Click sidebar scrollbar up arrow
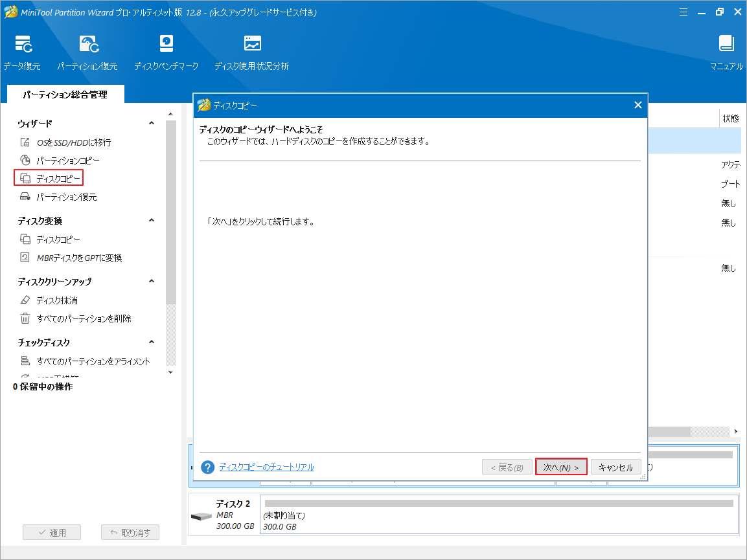This screenshot has height=560, width=747. click(x=170, y=115)
